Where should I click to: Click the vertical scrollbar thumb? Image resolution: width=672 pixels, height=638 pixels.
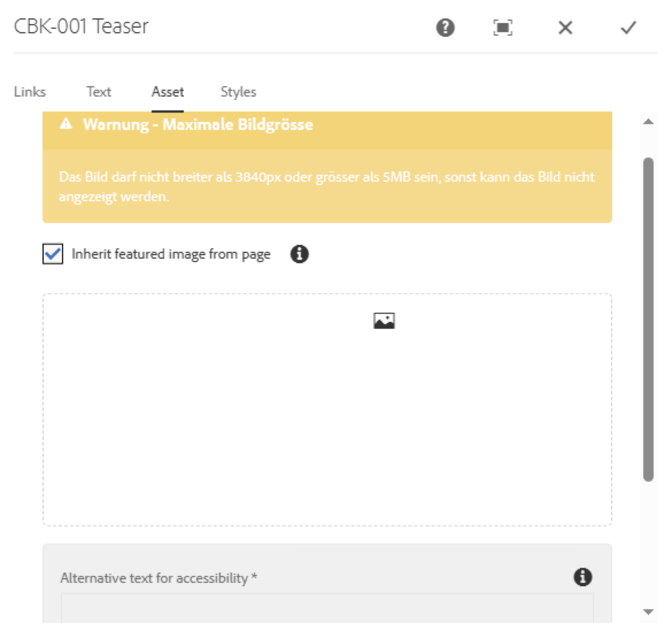(648, 319)
